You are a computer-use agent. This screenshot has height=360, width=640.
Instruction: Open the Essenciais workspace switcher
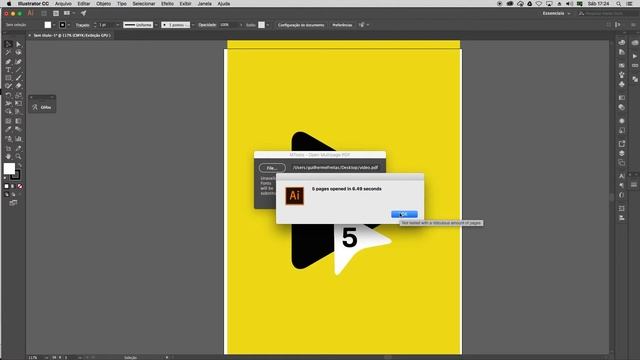(x=556, y=13)
